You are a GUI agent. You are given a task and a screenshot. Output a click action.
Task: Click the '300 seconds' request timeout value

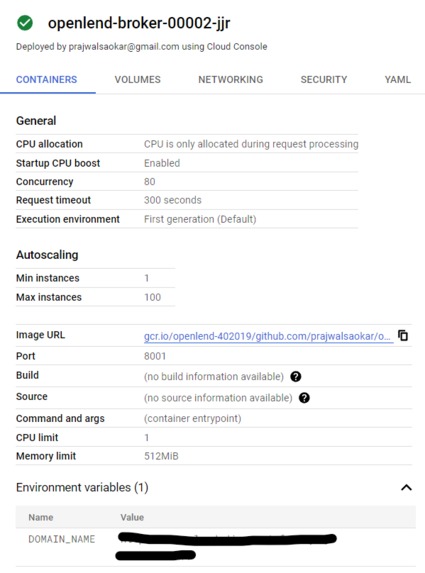(172, 200)
